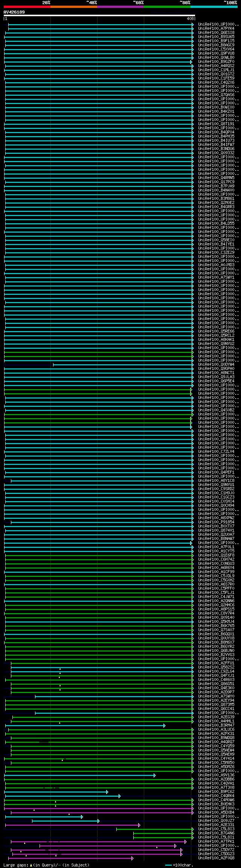Image resolution: width=241 pixels, height=868 pixels.
Task: Click the UniRef100_B2VVG3 label
Action: tap(216, 655)
